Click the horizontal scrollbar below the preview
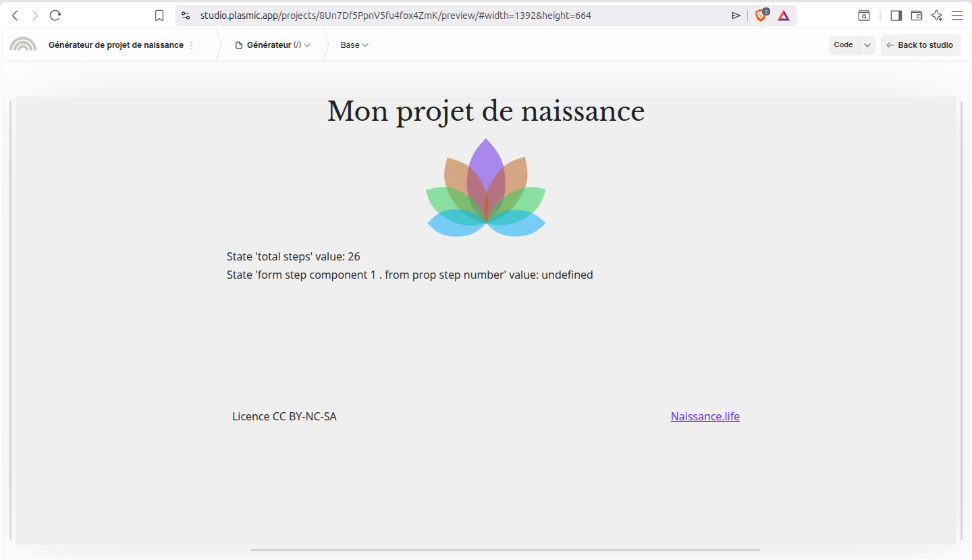The width and height of the screenshot is (972, 560). 505,550
